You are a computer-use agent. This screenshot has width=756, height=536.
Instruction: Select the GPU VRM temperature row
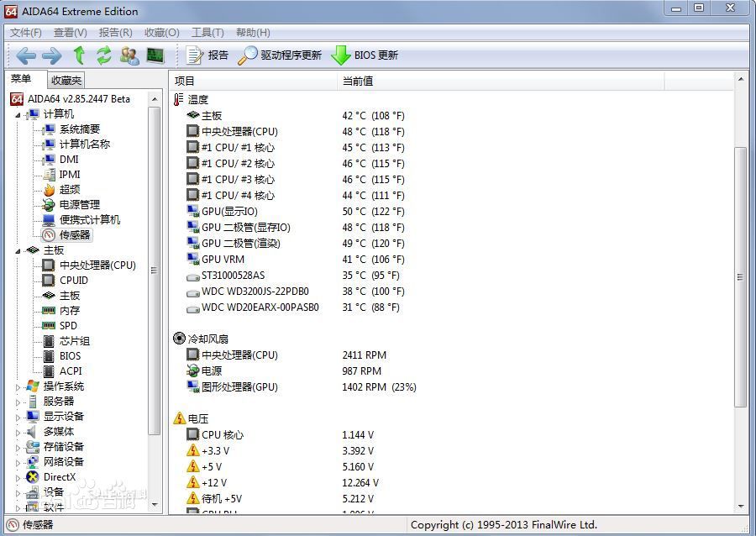click(x=295, y=260)
